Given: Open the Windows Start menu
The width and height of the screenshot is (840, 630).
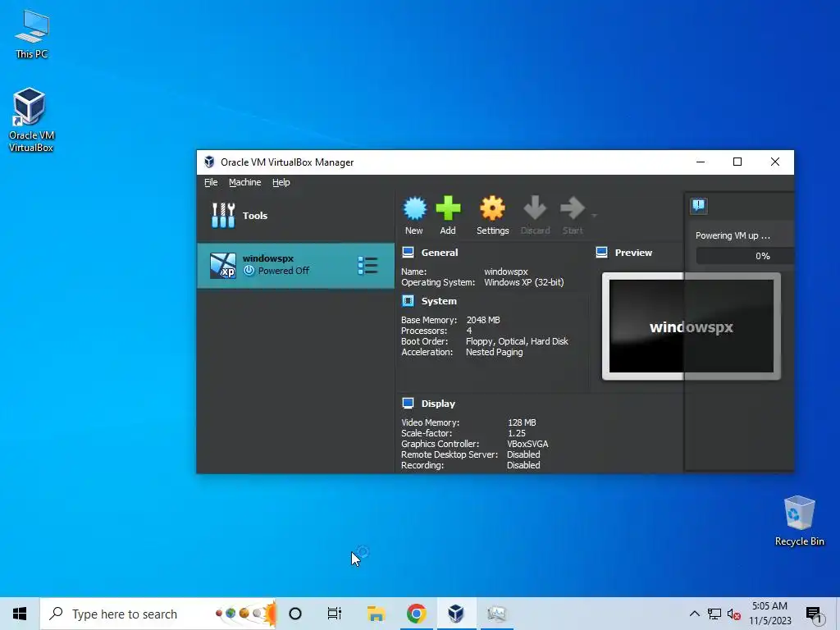Looking at the screenshot, I should pyautogui.click(x=20, y=614).
